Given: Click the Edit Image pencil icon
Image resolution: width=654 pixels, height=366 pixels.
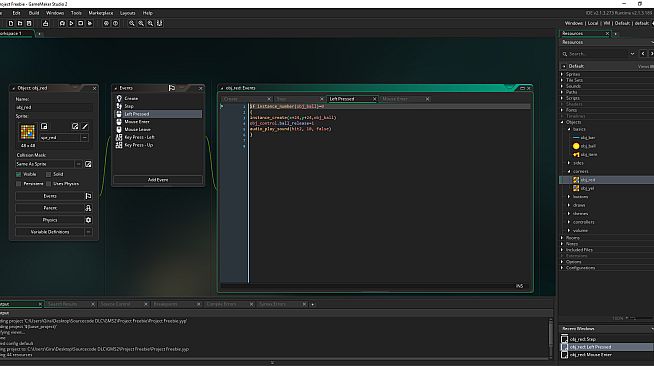Looking at the screenshot, I should point(85,126).
